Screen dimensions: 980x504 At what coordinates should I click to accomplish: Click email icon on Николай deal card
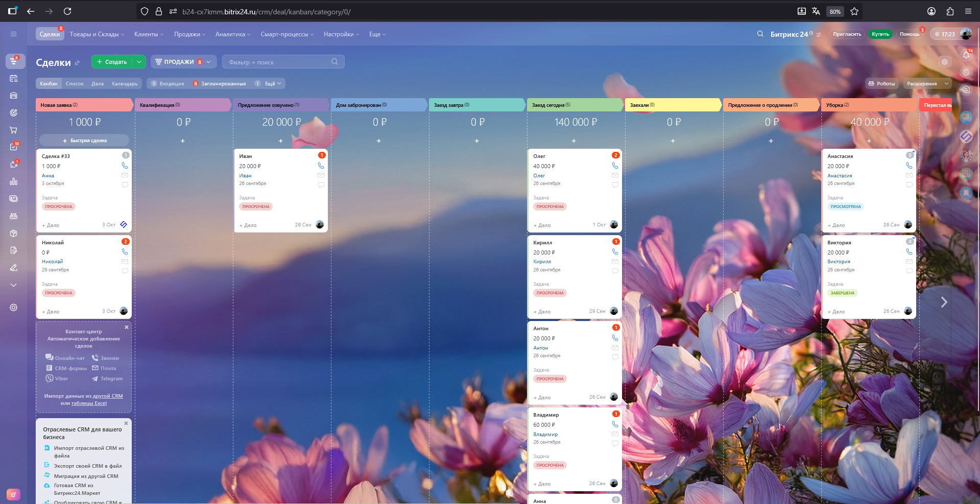coord(125,261)
